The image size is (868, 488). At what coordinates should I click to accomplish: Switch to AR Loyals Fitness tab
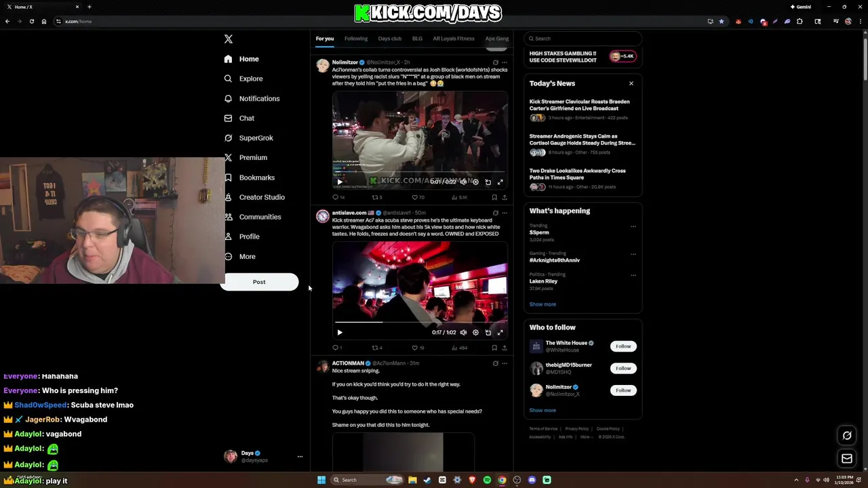[454, 39]
